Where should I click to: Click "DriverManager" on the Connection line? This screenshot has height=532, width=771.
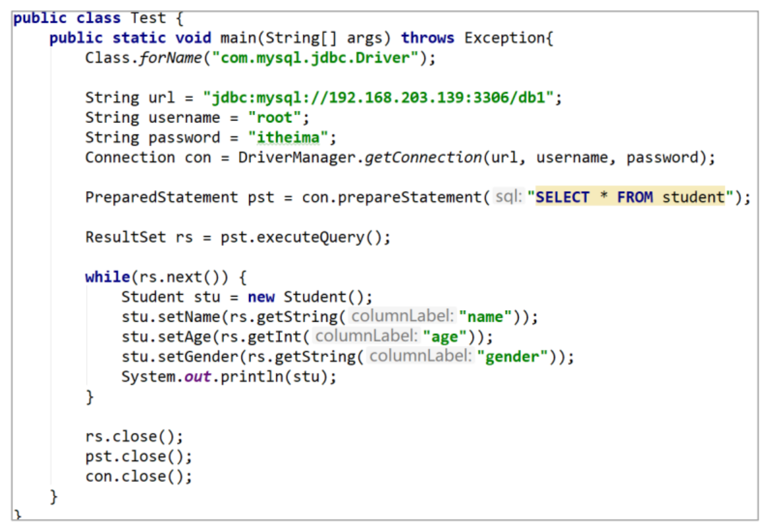[x=297, y=158]
